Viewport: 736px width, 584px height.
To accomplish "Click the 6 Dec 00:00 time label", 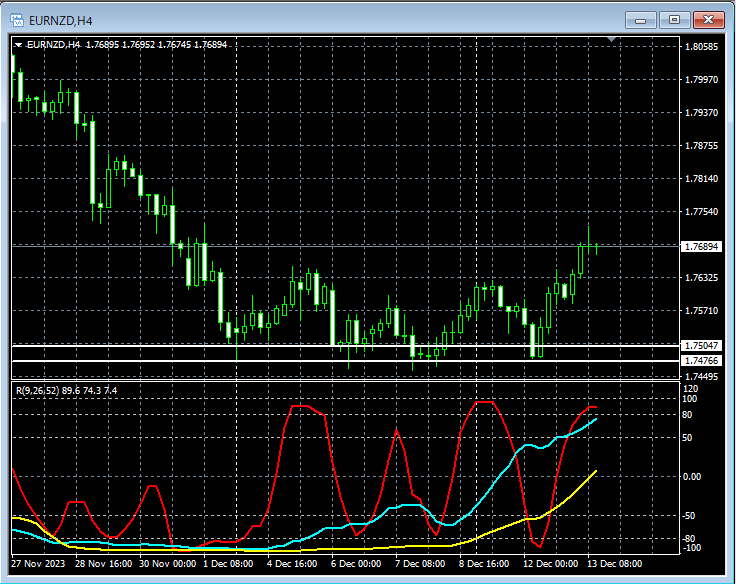I will pos(356,564).
